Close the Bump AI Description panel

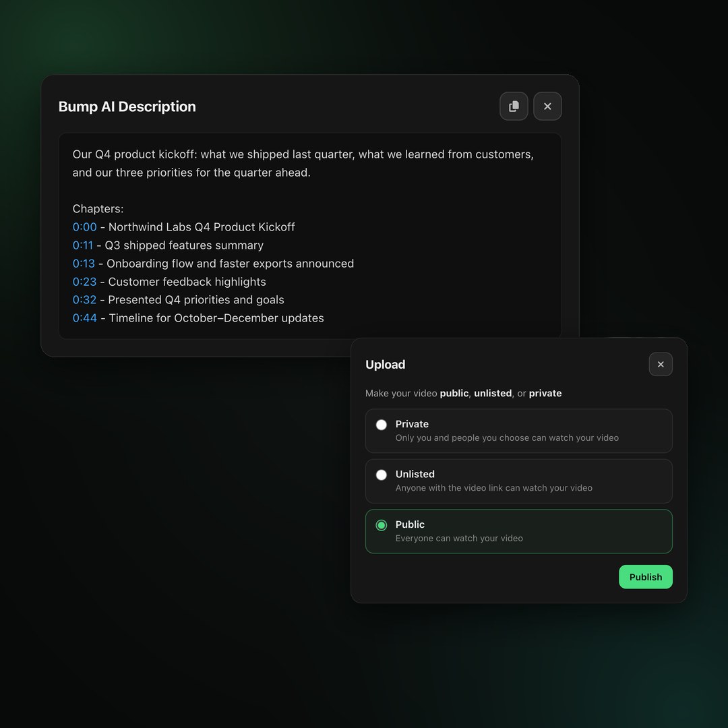[547, 107]
